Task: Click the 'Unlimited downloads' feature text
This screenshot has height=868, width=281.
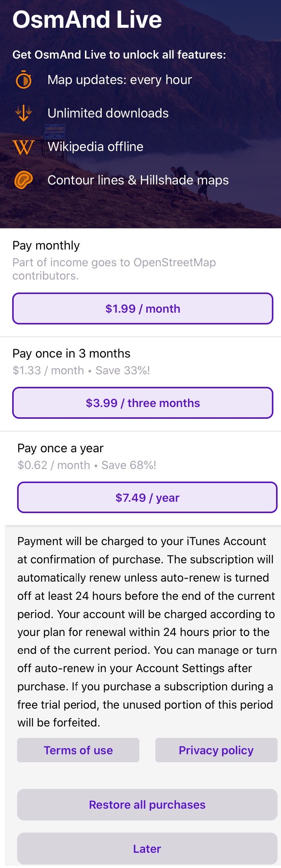Action: click(x=108, y=113)
